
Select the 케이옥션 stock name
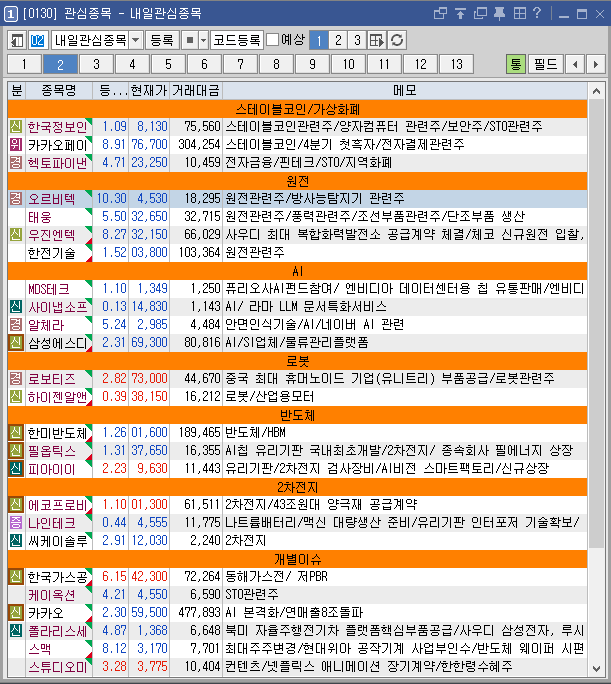[51, 595]
